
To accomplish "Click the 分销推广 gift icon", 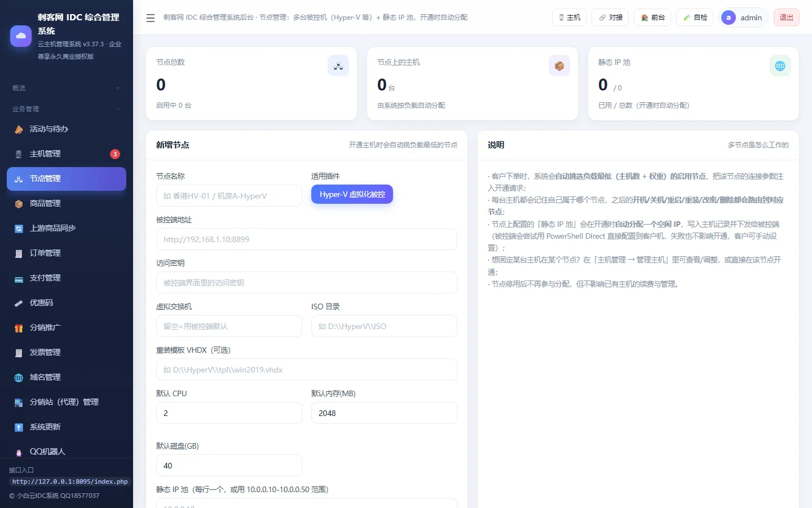I will (x=19, y=328).
